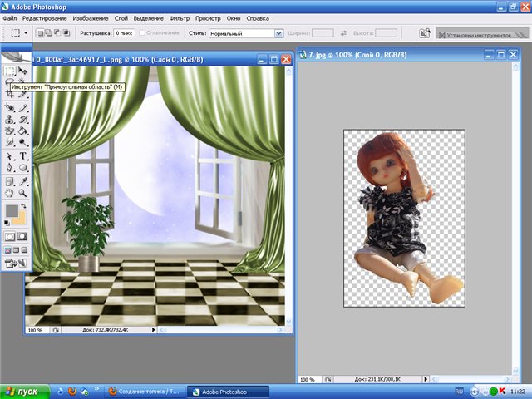Select the Rectangular Marquee tool
The image size is (532, 399).
(x=10, y=72)
